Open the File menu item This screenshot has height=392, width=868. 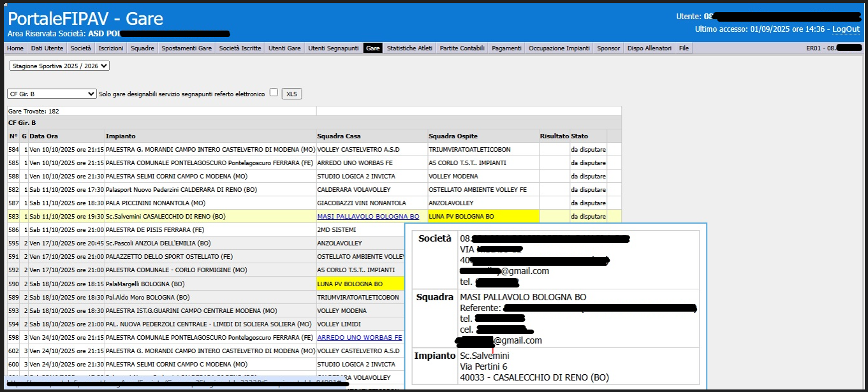684,48
